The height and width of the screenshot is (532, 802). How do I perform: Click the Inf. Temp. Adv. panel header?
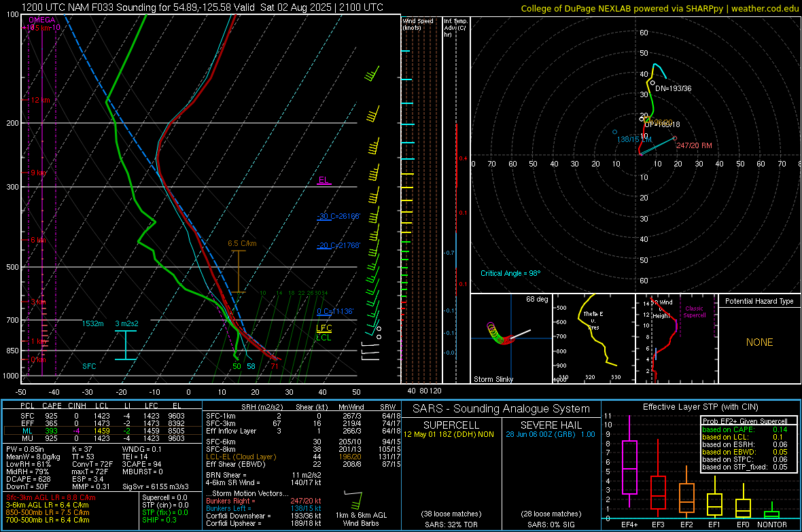pos(455,28)
